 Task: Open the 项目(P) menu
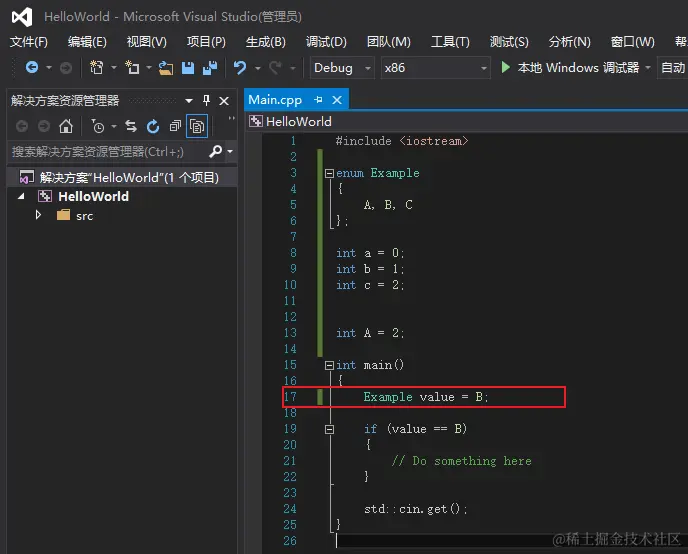click(206, 42)
